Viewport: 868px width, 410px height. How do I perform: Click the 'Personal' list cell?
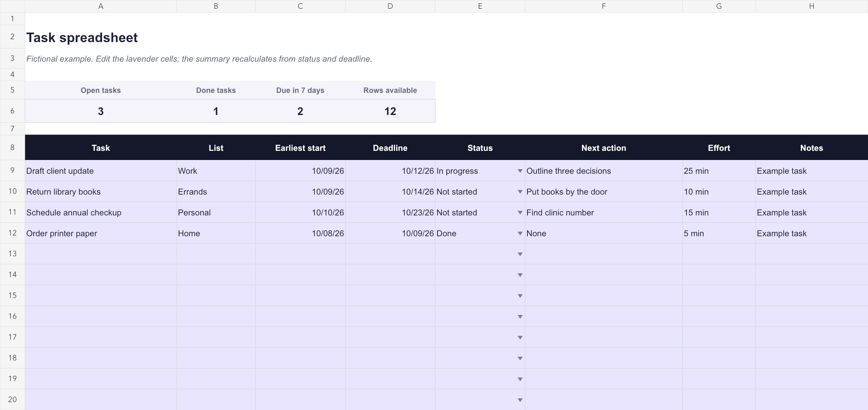[216, 212]
